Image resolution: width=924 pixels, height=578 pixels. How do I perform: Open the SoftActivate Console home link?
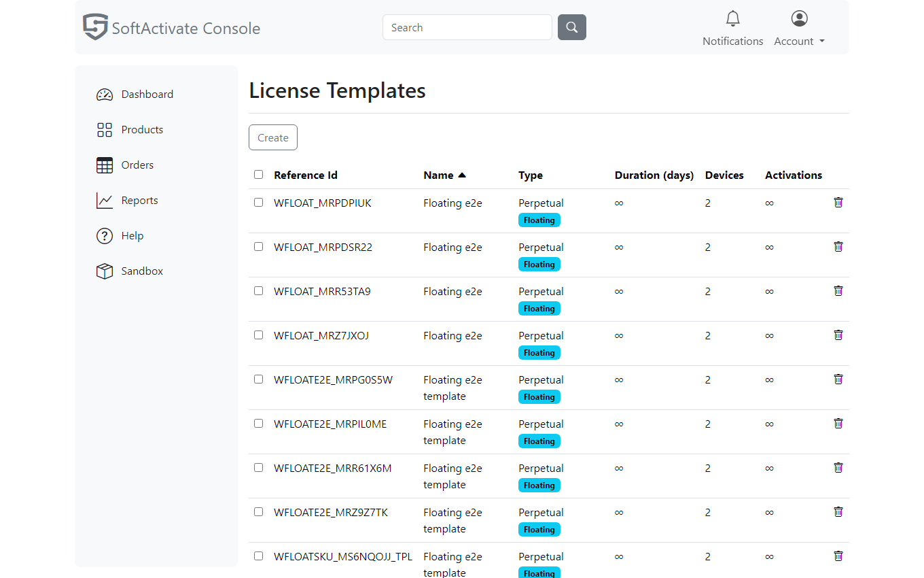[172, 27]
